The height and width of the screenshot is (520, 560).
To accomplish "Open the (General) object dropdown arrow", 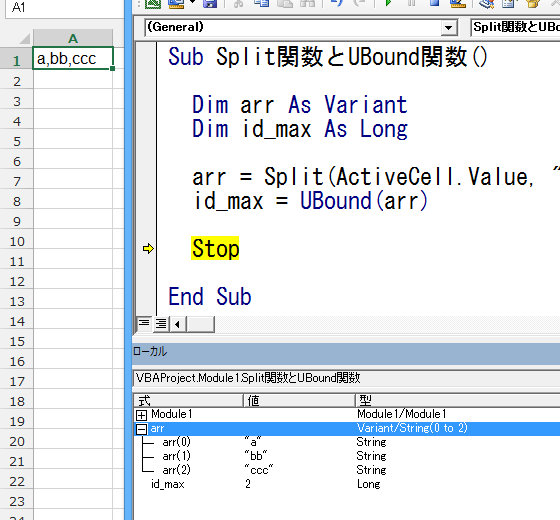I will [x=449, y=28].
